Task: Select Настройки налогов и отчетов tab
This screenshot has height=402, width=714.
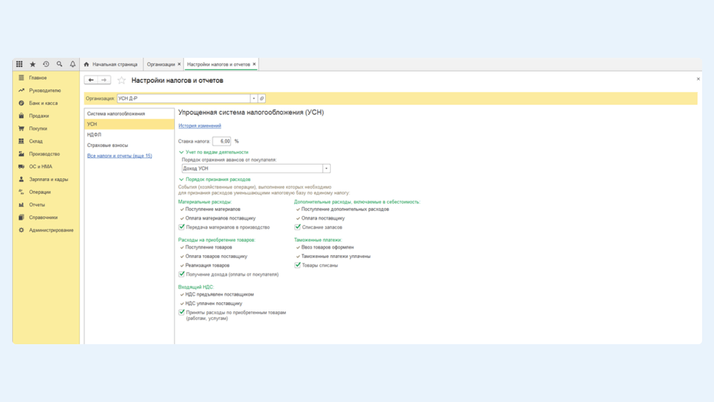Action: pos(219,64)
